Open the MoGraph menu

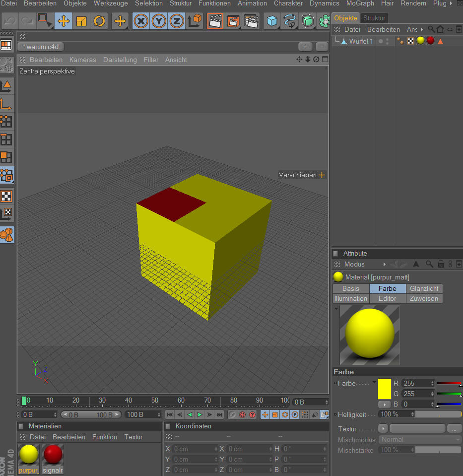[360, 3]
